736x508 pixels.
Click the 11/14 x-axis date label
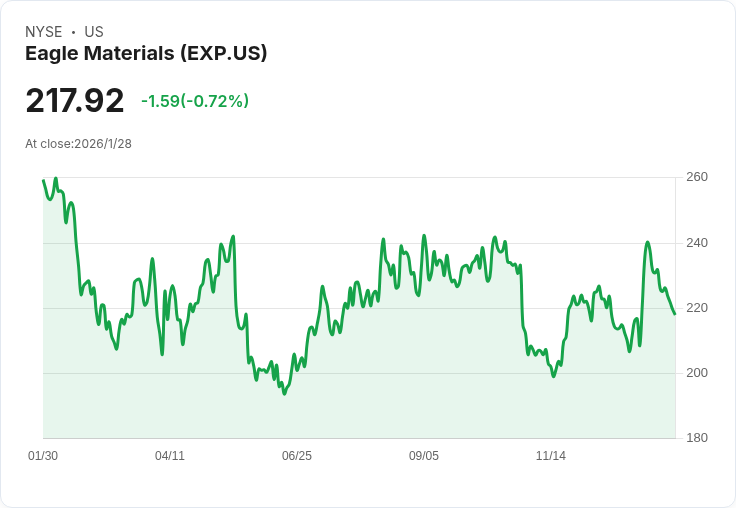tap(551, 455)
